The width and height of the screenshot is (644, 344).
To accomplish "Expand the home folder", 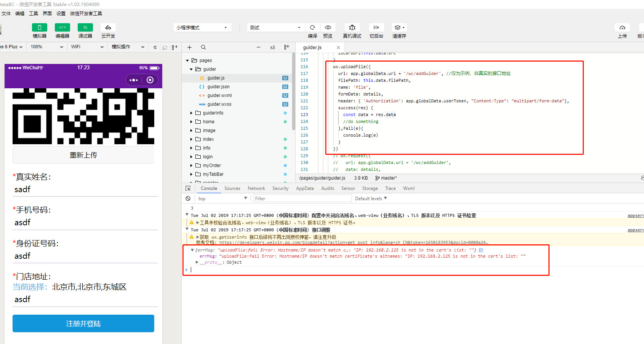I will coord(191,122).
